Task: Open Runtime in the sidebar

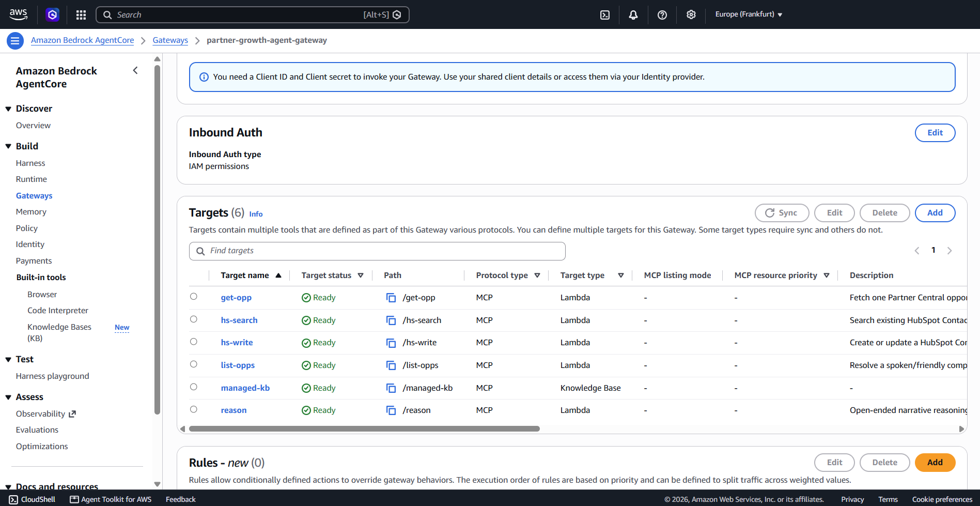Action: coord(32,179)
